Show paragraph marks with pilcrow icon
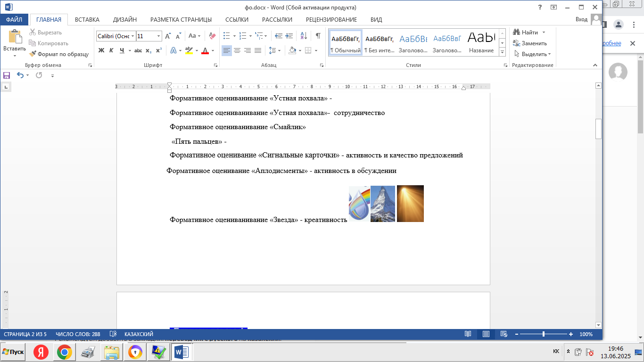This screenshot has height=362, width=644. point(318,36)
